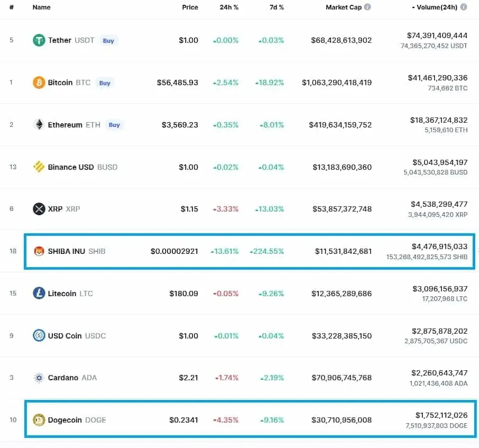Sort table by Volume(24h) column header
Image resolution: width=479 pixels, height=448 pixels.
(434, 7)
